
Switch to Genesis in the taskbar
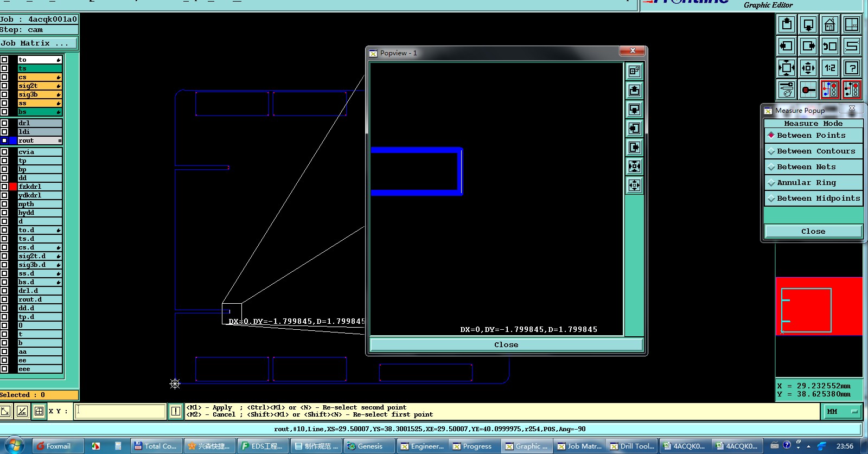pyautogui.click(x=369, y=446)
